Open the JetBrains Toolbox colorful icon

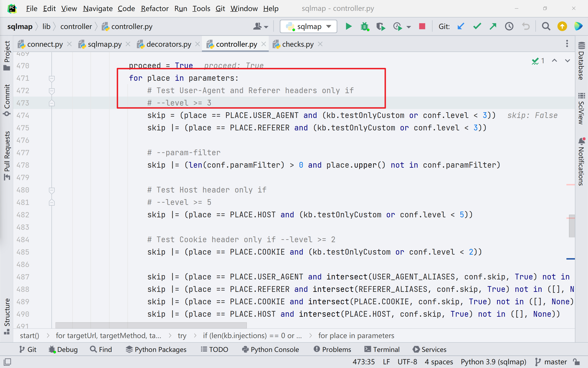[x=578, y=26]
